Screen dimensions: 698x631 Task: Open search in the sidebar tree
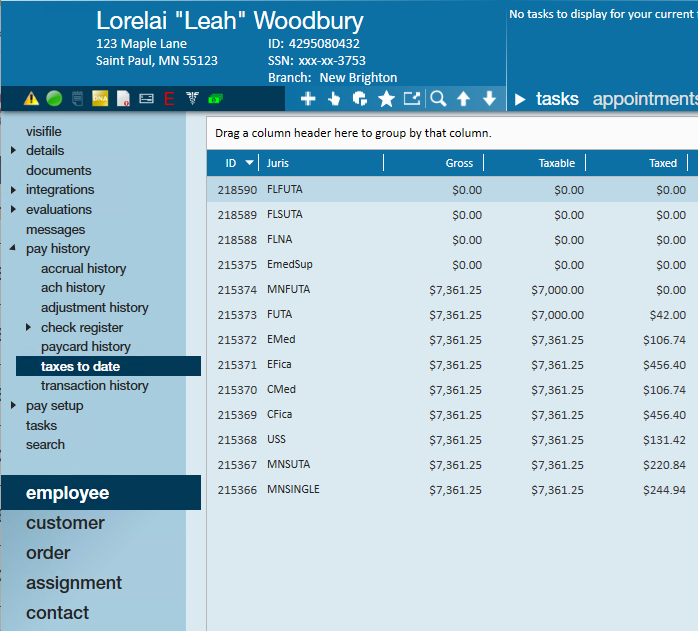click(45, 444)
